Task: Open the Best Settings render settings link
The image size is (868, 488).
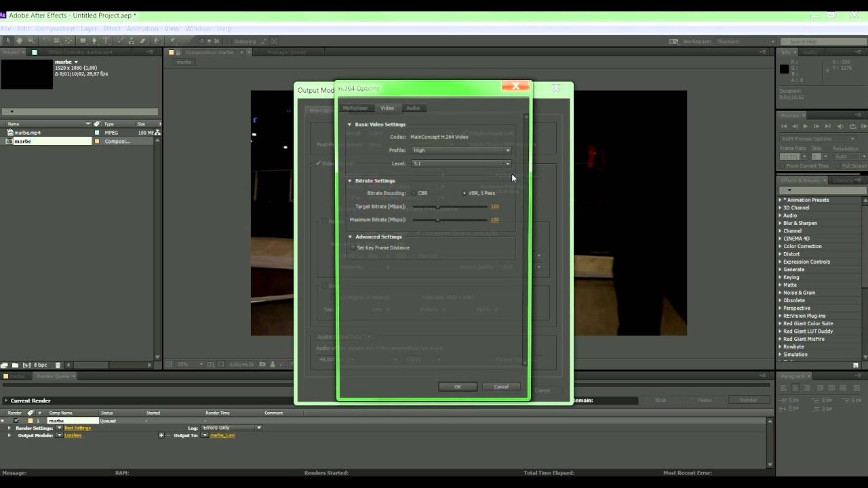Action: [77, 428]
